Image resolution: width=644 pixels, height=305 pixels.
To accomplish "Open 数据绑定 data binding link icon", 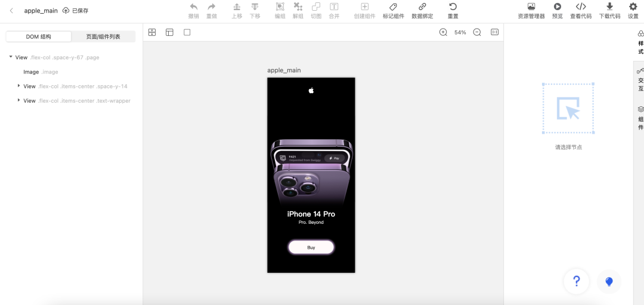I will click(x=422, y=7).
